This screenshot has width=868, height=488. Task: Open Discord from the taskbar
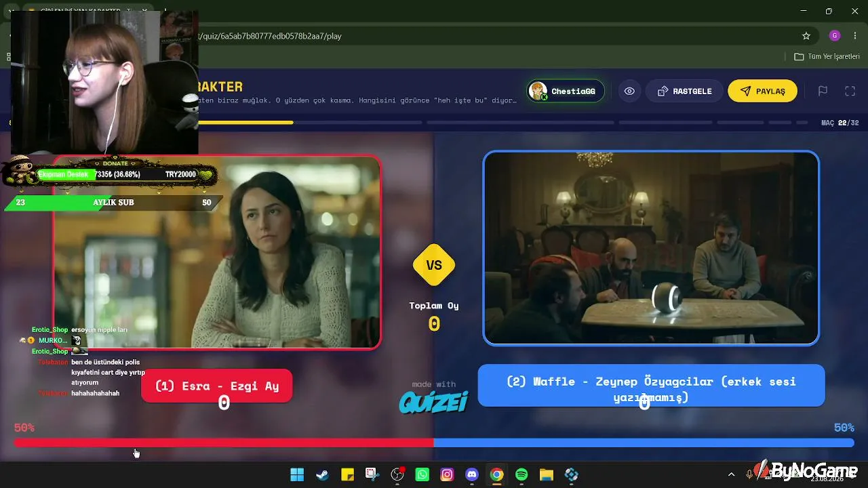pyautogui.click(x=472, y=474)
